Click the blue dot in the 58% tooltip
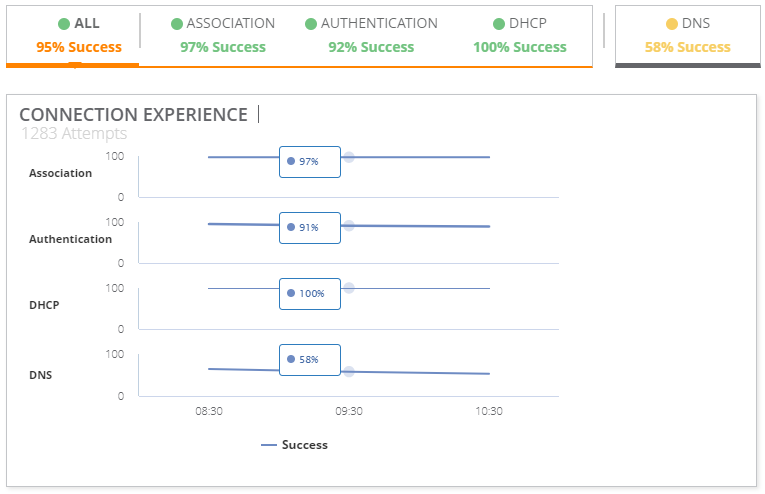Viewport: 765px width, 494px height. point(291,359)
